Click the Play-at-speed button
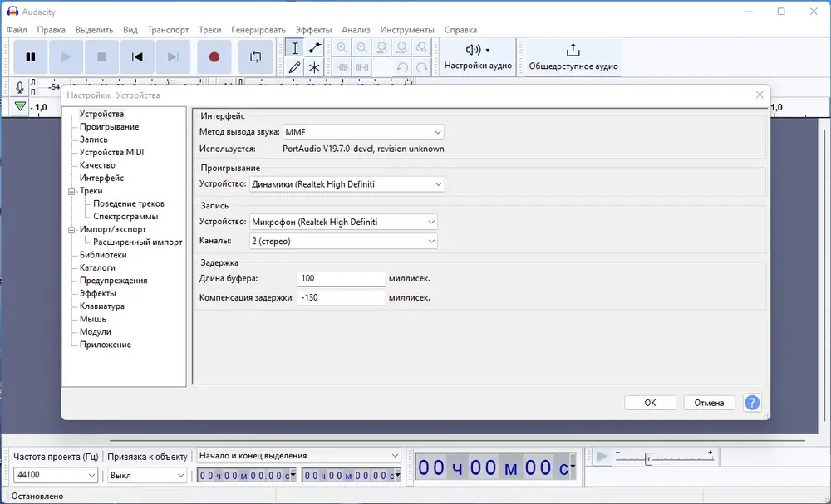 [602, 457]
